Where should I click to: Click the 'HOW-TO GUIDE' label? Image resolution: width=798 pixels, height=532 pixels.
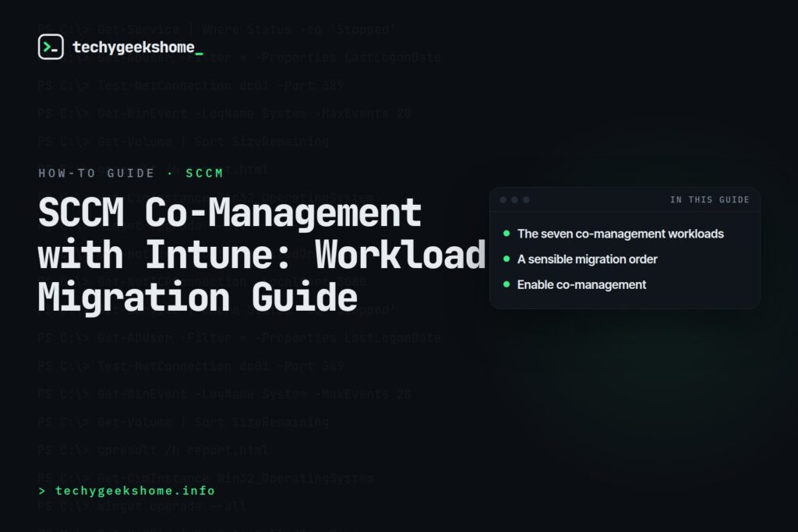point(96,173)
